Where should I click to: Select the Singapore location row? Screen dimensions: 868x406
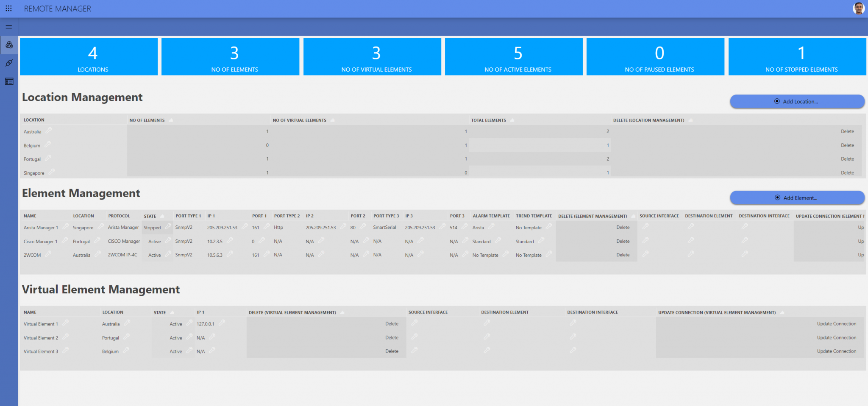click(x=34, y=172)
